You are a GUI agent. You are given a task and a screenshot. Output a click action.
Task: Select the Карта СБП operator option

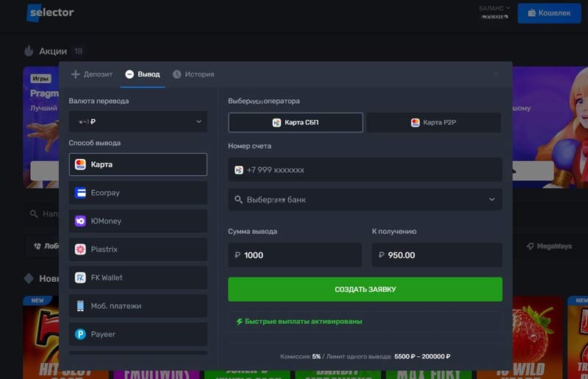click(295, 122)
